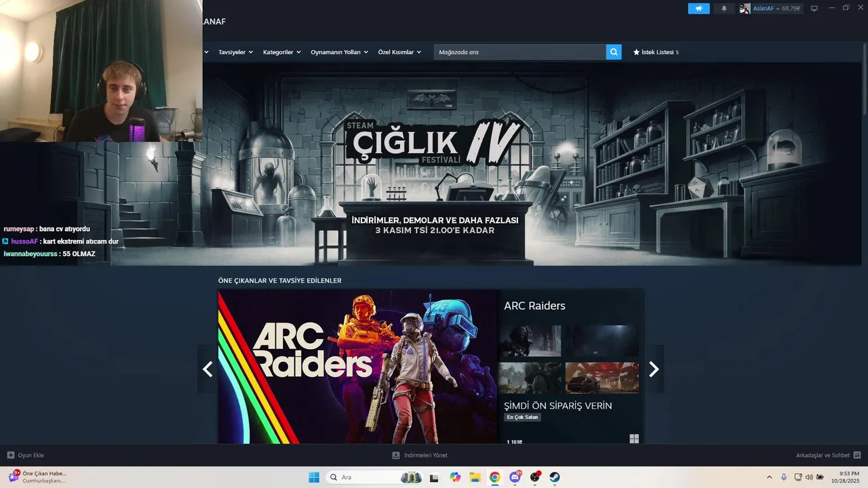Open İstek Listesi wishlist link
The width and height of the screenshot is (868, 488).
656,52
